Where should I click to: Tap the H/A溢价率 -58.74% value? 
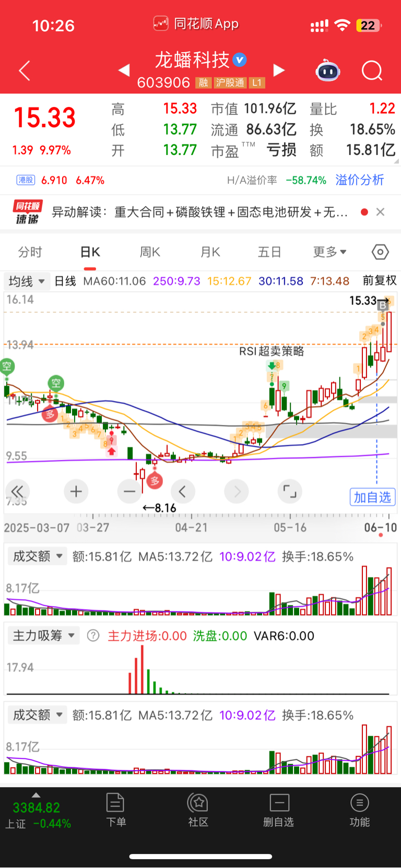[277, 181]
